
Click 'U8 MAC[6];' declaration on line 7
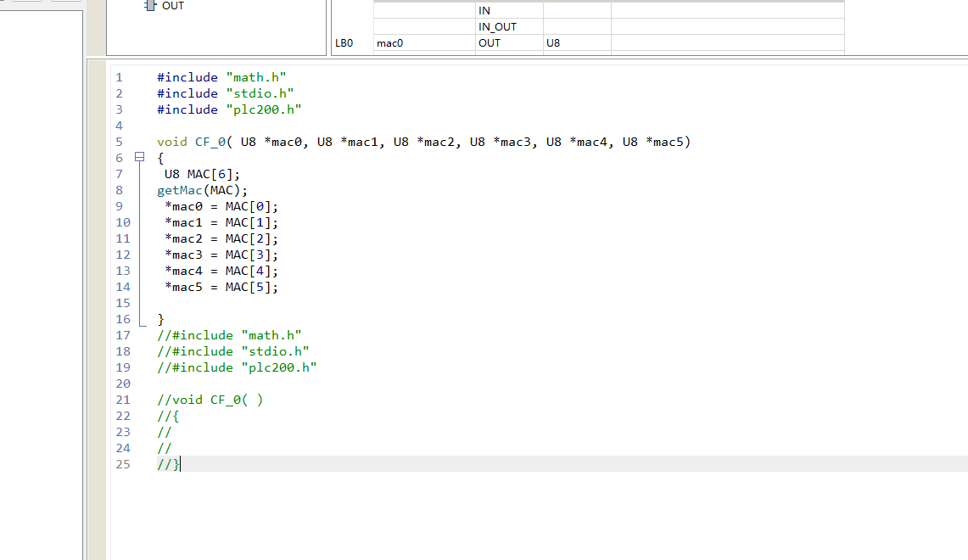click(202, 174)
